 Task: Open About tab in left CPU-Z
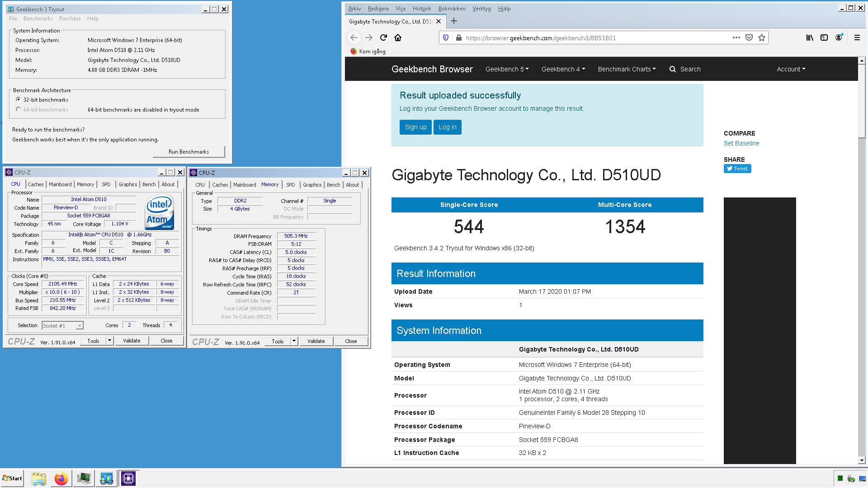click(x=168, y=184)
